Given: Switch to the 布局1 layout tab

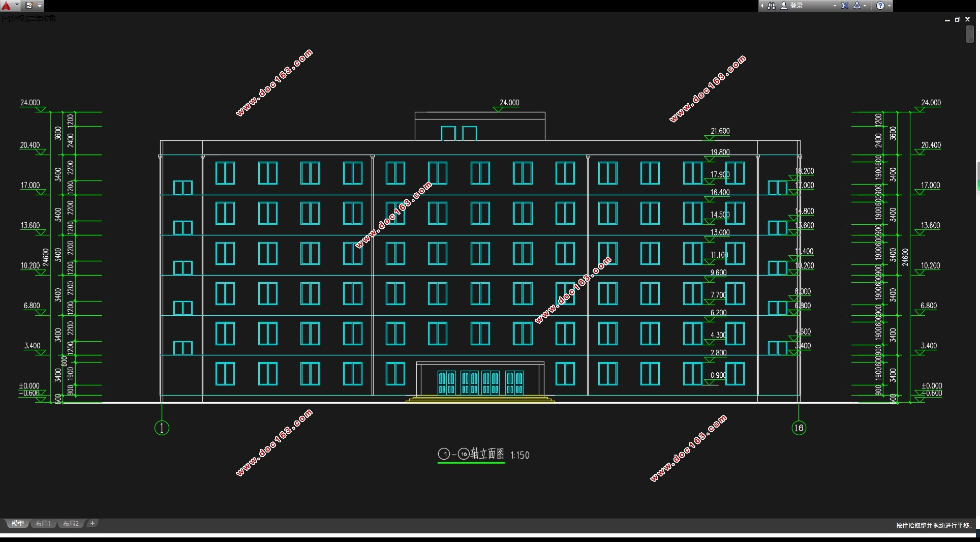Looking at the screenshot, I should [x=43, y=524].
